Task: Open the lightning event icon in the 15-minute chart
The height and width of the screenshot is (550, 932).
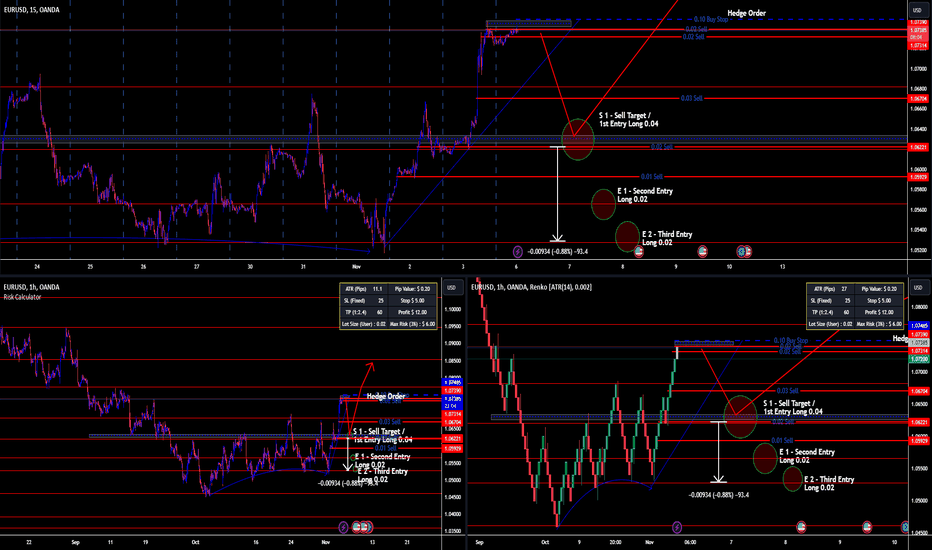Action: [518, 252]
